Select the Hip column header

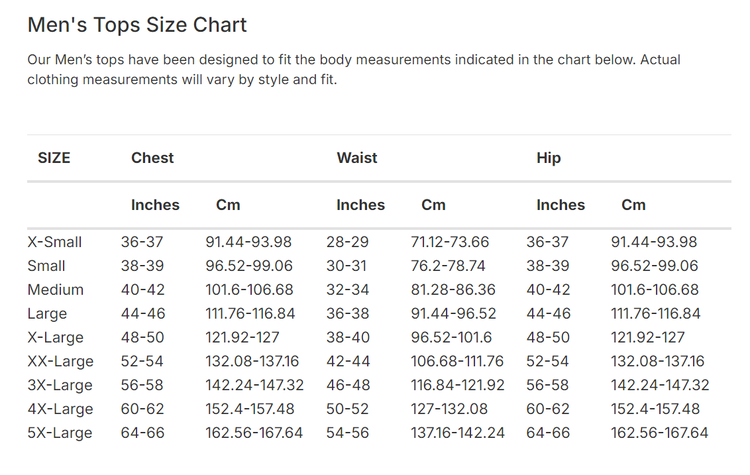tap(549, 158)
